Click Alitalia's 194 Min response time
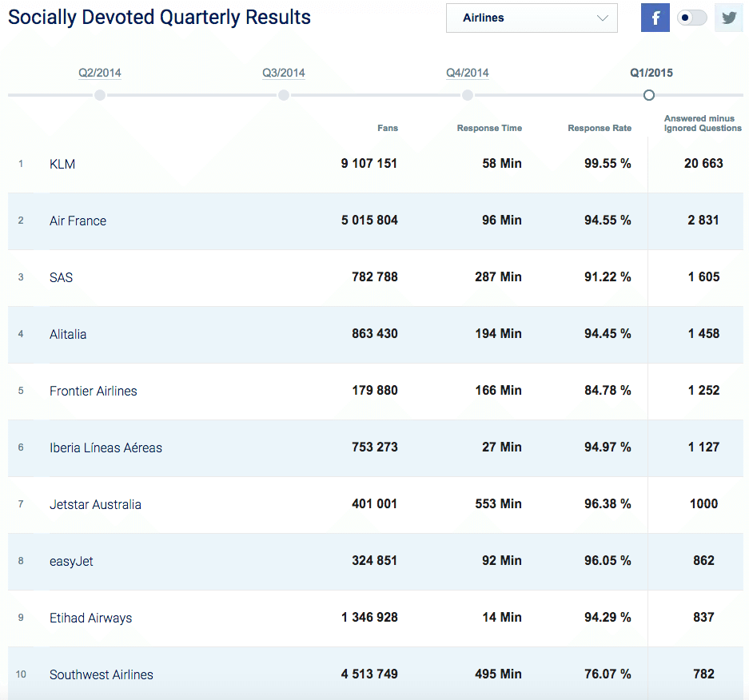The image size is (749, 700). [498, 334]
